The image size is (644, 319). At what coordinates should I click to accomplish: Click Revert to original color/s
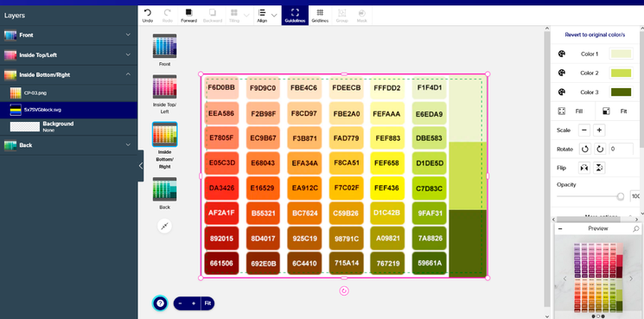[x=595, y=35]
